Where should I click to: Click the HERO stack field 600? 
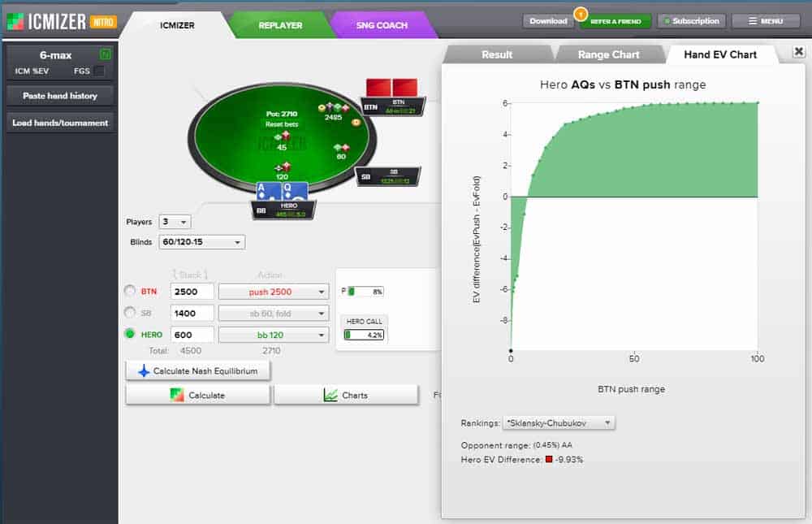click(192, 335)
